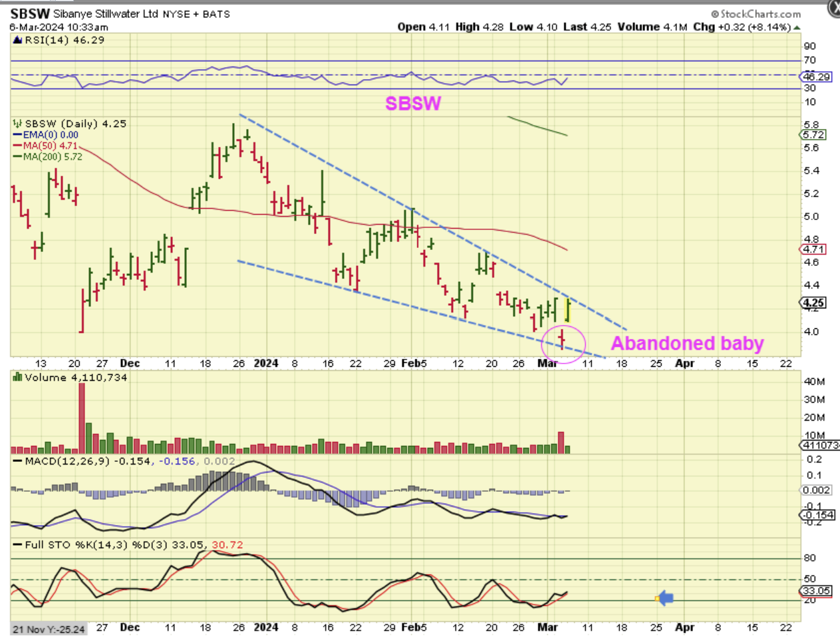Click the Chg +0.32 (+8.14%) value
The height and width of the screenshot is (636, 840).
pyautogui.click(x=742, y=27)
